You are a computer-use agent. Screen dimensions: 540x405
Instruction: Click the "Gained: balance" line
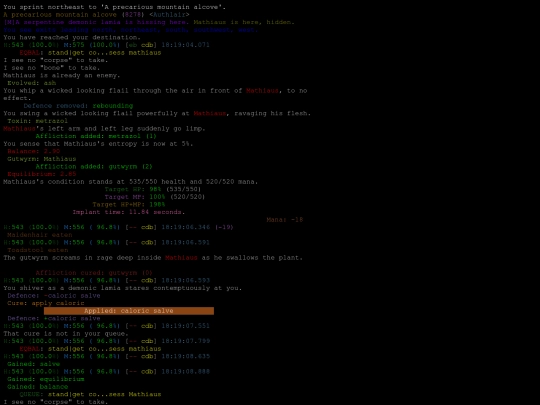(38, 386)
